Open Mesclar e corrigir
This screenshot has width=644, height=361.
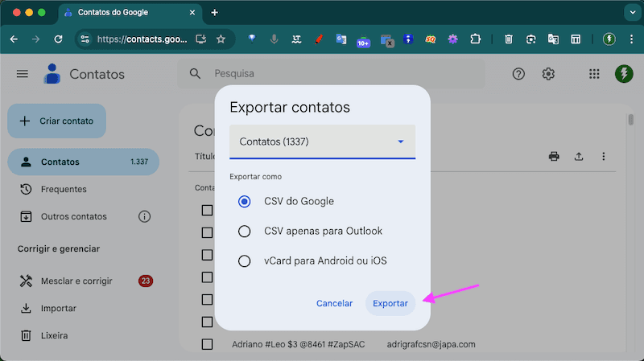(76, 281)
